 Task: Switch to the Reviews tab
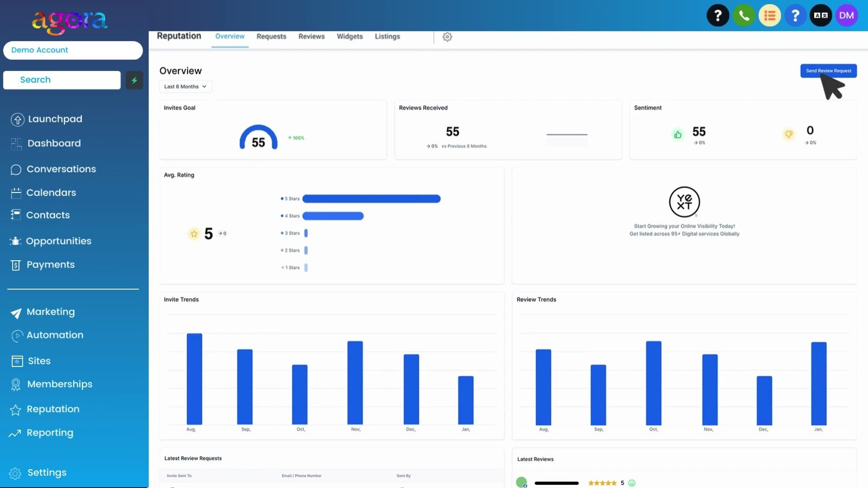coord(311,36)
